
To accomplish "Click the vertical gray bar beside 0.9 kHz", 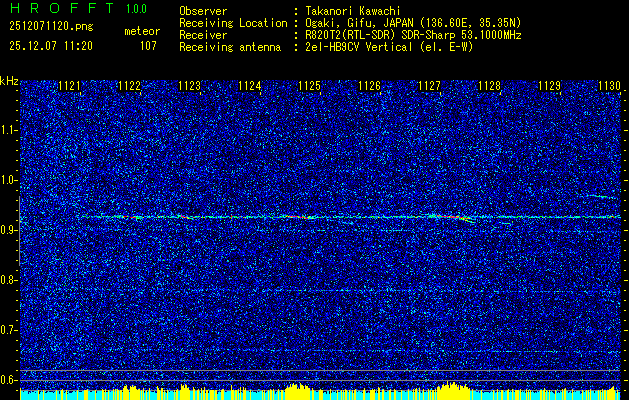I will click(x=19, y=231).
